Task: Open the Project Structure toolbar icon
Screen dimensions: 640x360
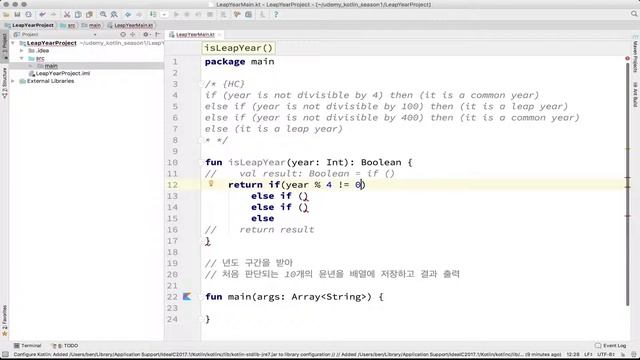Action: 249,15
